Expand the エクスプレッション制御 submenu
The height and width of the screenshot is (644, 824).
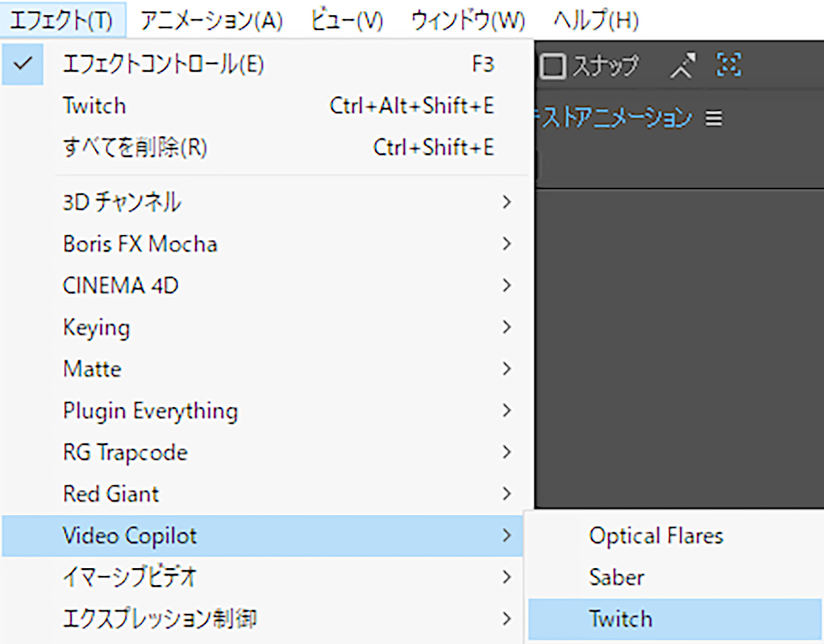point(263,618)
